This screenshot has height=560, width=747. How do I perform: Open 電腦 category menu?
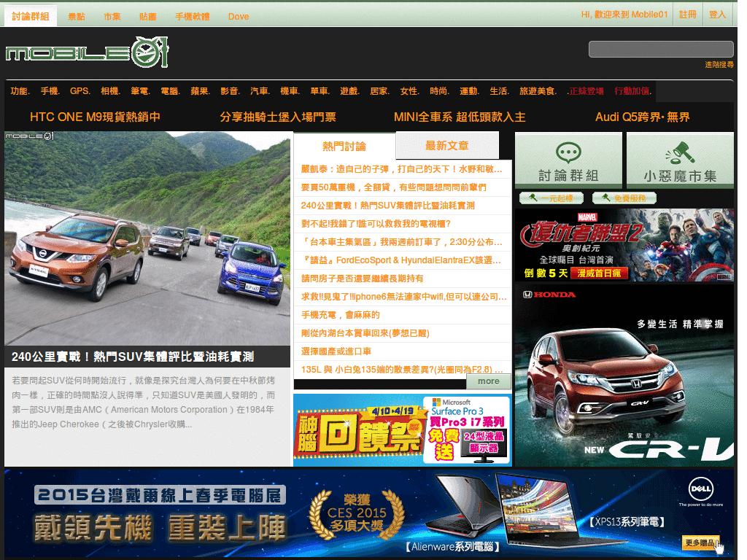tap(171, 91)
